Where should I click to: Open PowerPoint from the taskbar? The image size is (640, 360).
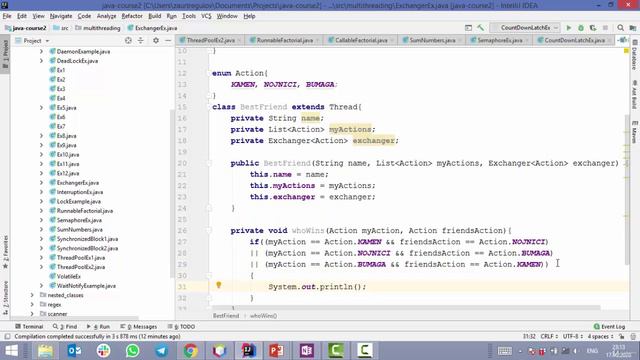click(x=277, y=351)
